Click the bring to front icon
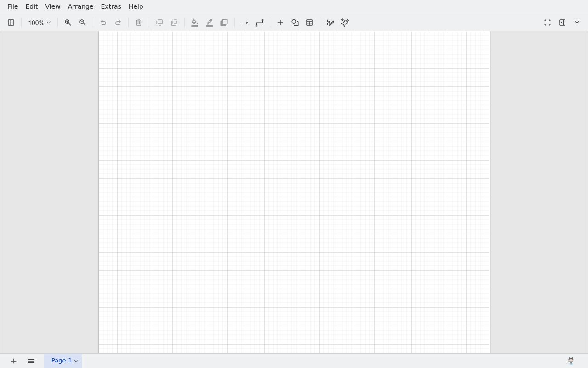This screenshot has width=588, height=368. [159, 23]
